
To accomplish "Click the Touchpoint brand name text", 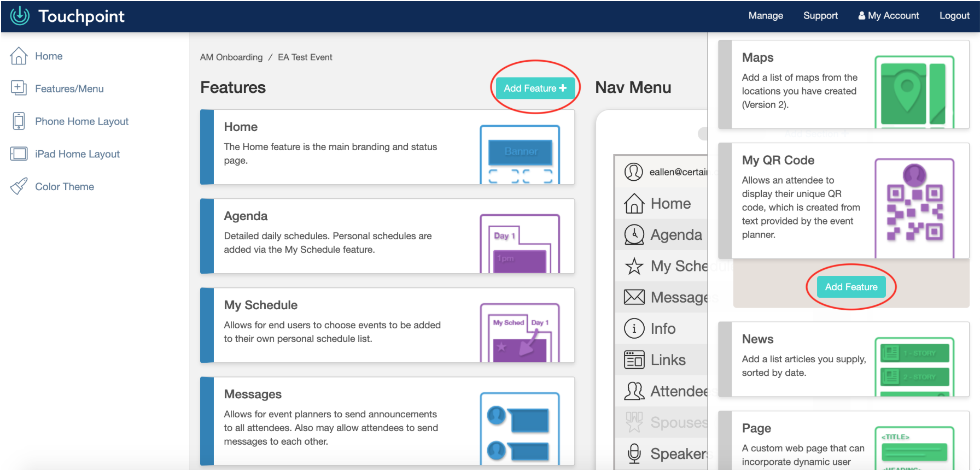I will pyautogui.click(x=81, y=16).
